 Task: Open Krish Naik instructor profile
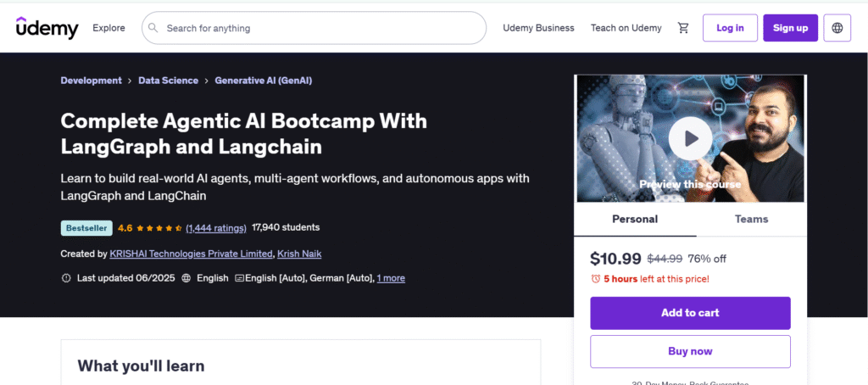[x=299, y=254]
